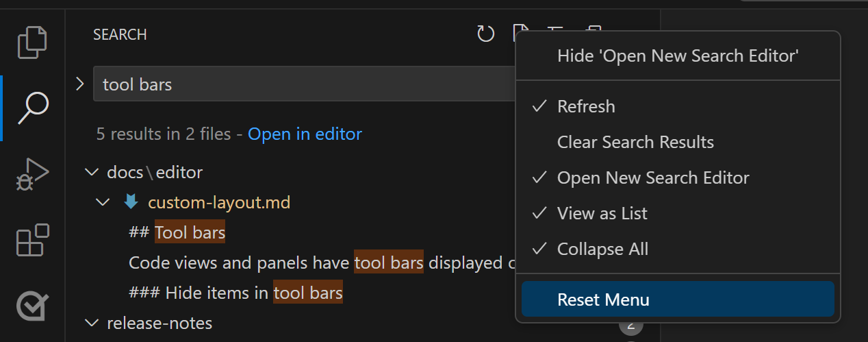Toggle Collapse All visibility in menu
This screenshot has width=868, height=342.
(x=602, y=249)
